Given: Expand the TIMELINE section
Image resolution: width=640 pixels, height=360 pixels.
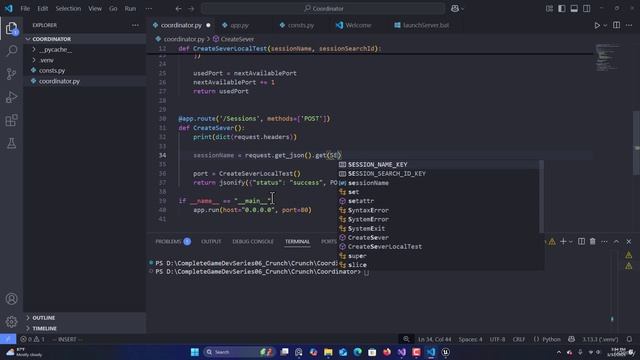Looking at the screenshot, I should click(44, 328).
